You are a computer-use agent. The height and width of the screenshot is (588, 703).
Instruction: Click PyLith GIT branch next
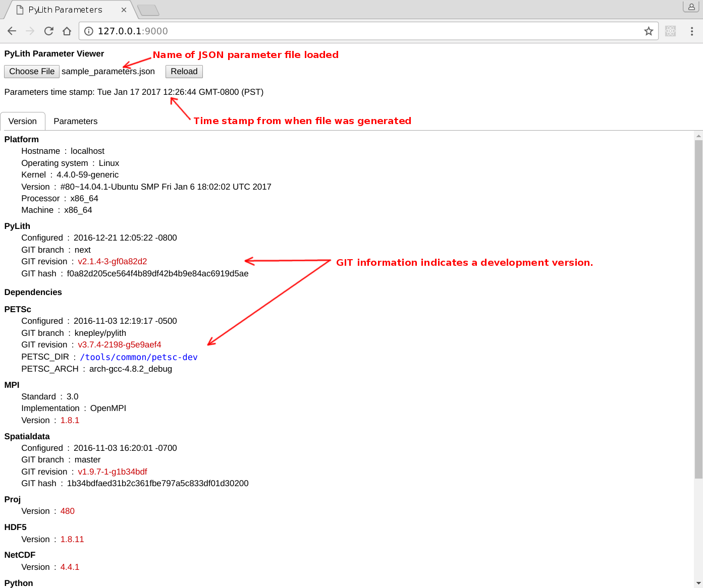click(82, 250)
